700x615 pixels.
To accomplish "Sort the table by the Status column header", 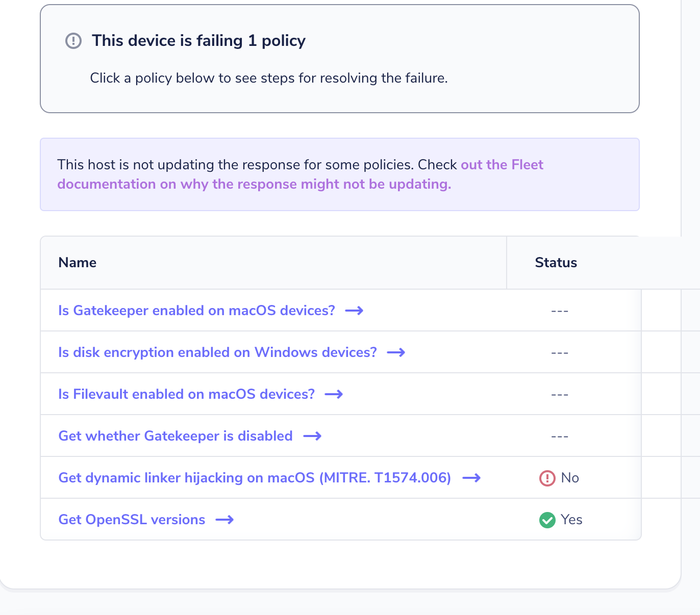I will 556,263.
